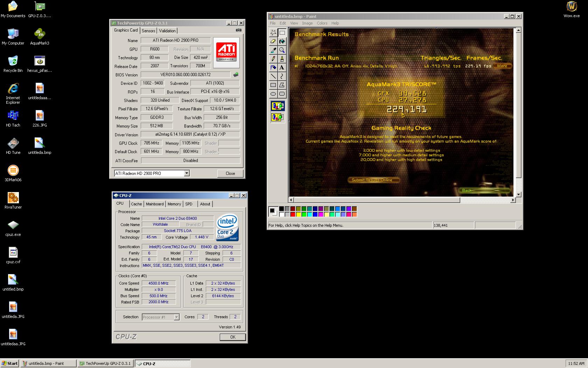588x368 pixels.
Task: Click Paint vertical scrollbar down arrow
Action: click(x=519, y=194)
